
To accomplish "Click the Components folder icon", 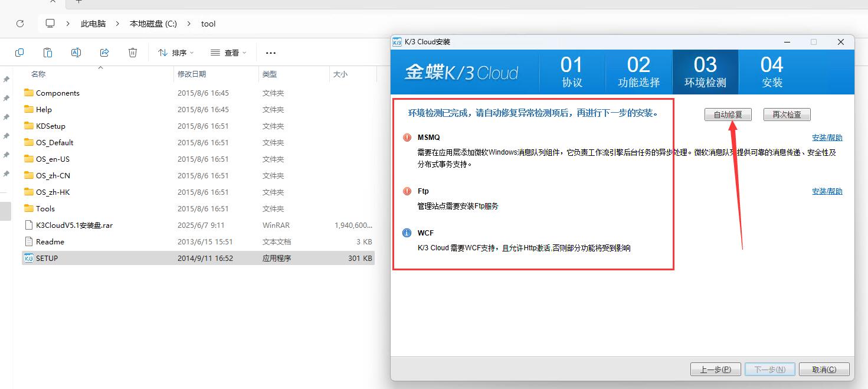I will [x=29, y=93].
